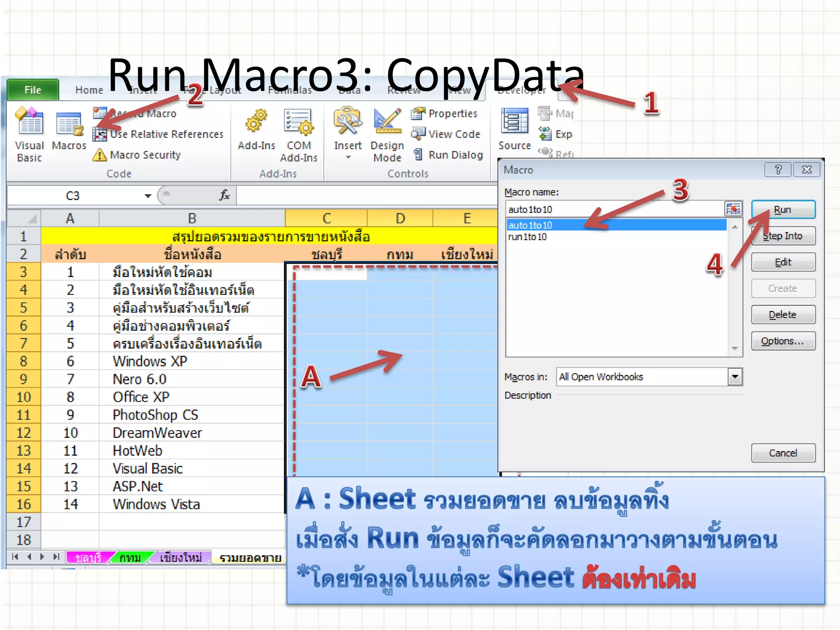The height and width of the screenshot is (630, 840).
Task: Click cell containing DreamWeaver
Action: 192,433
